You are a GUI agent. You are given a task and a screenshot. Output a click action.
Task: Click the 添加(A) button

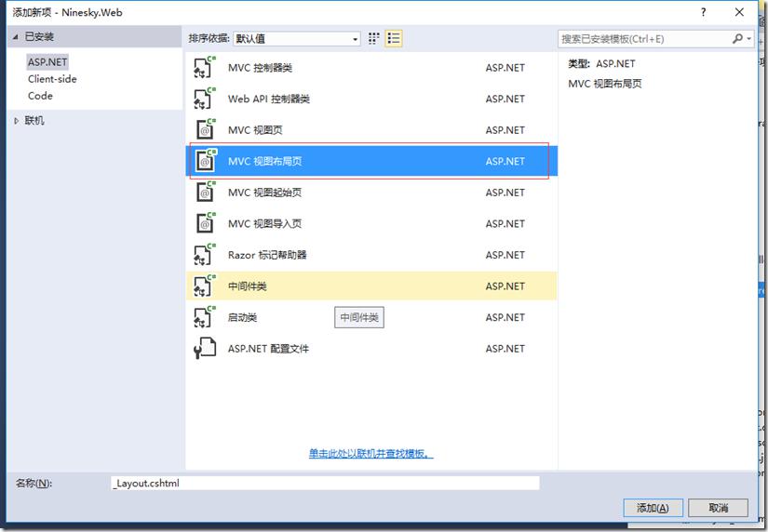coord(653,508)
